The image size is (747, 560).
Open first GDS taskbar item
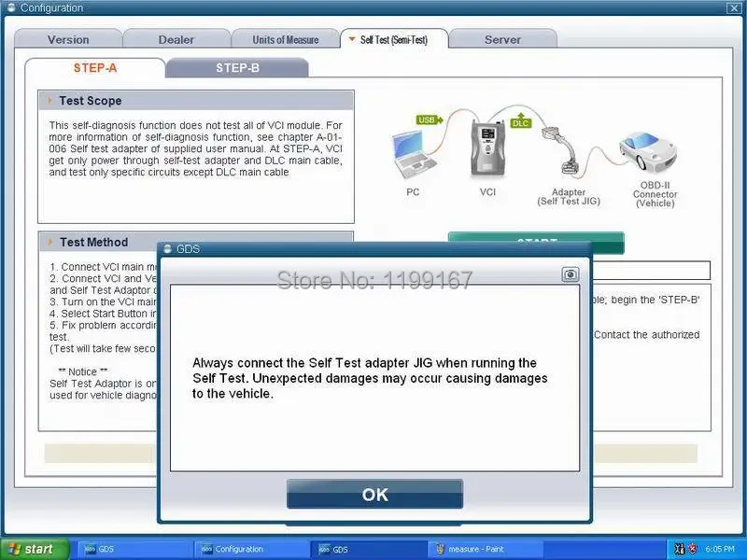[x=134, y=549]
